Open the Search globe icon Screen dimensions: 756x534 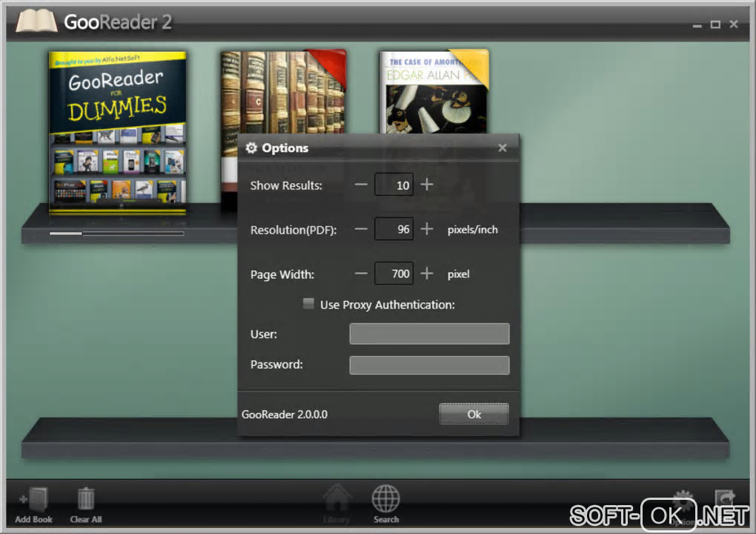(385, 499)
